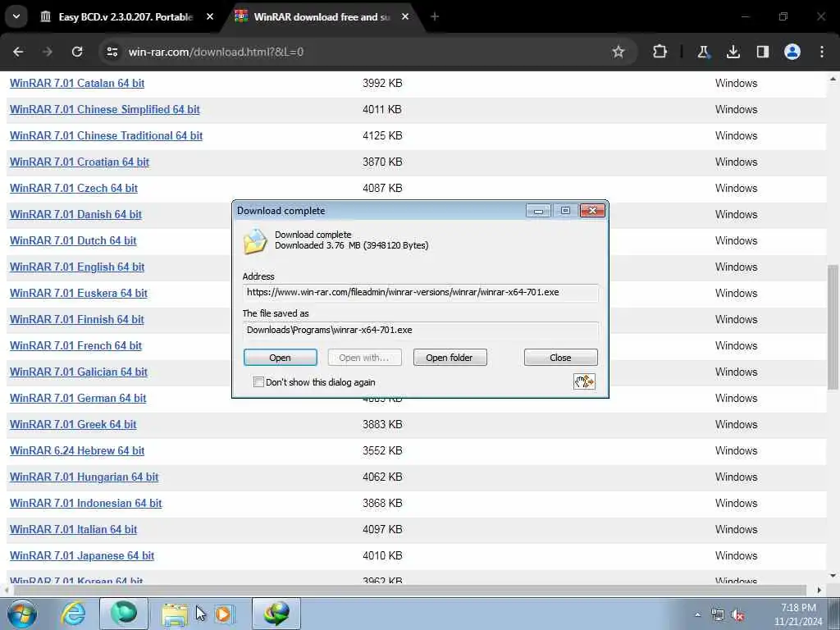Click the Chrome forward arrow
The width and height of the screenshot is (840, 630).
(x=47, y=52)
